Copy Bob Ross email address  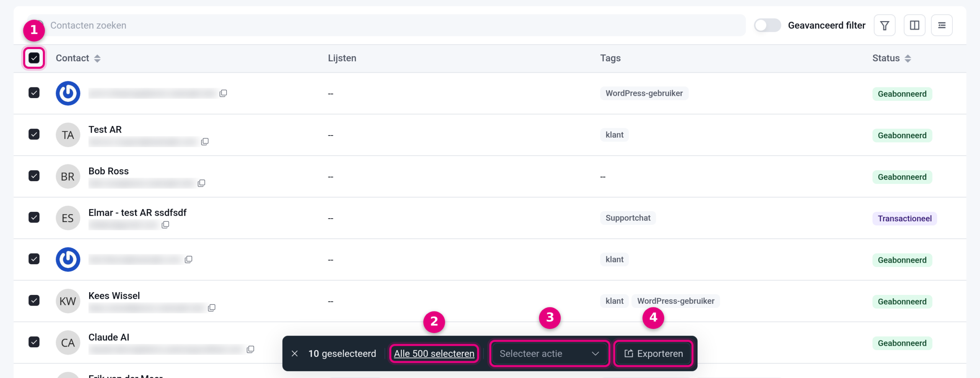point(201,183)
